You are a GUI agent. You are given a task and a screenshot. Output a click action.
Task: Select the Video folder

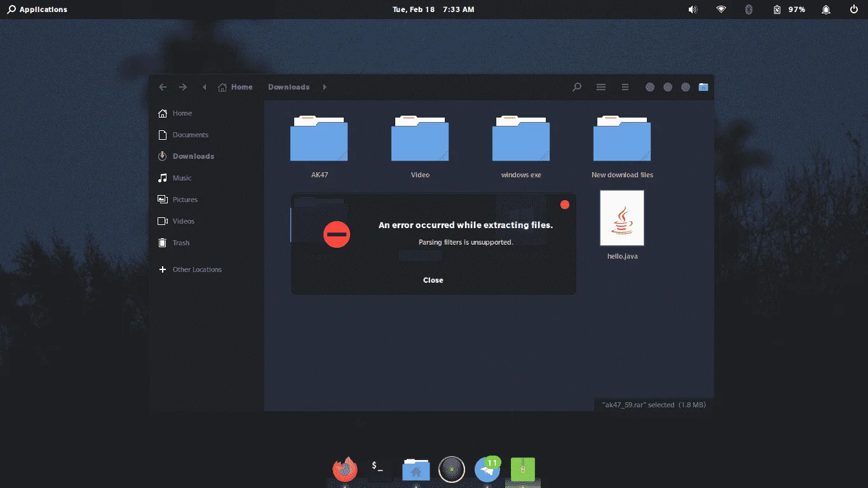click(x=420, y=147)
